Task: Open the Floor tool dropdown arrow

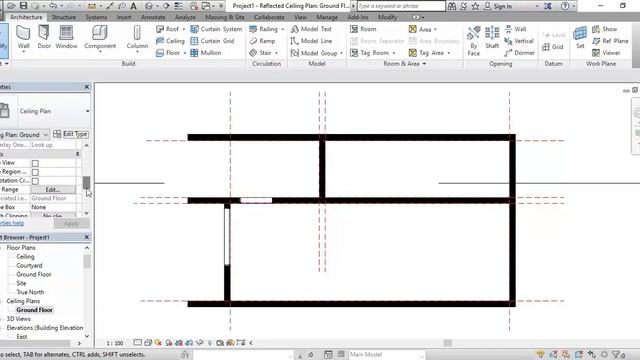Action: tap(184, 53)
